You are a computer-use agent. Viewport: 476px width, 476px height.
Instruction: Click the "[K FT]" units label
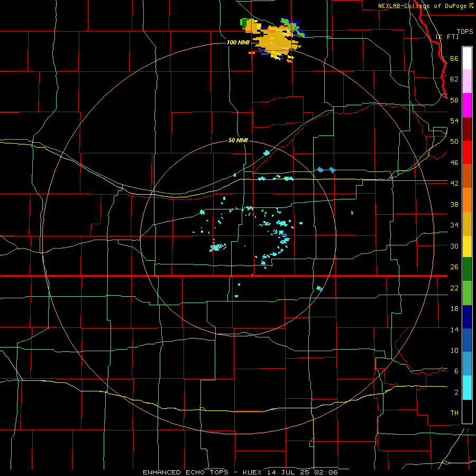(447, 36)
